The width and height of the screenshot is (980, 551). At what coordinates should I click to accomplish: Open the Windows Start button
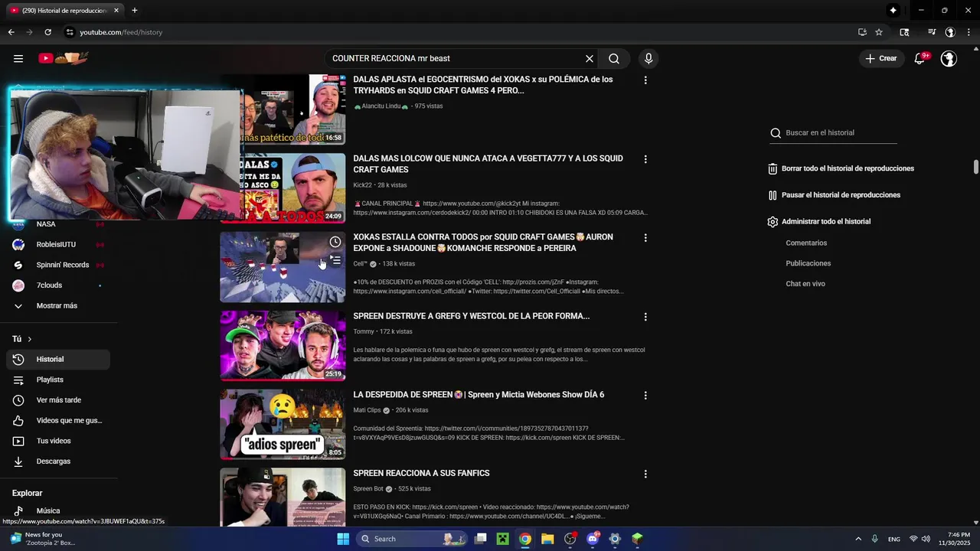point(343,539)
